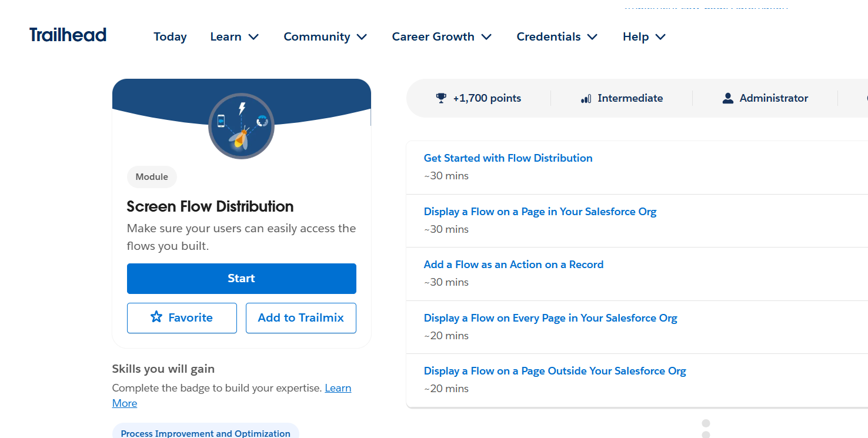Open Display a Flow on Every Page unit

pos(550,318)
